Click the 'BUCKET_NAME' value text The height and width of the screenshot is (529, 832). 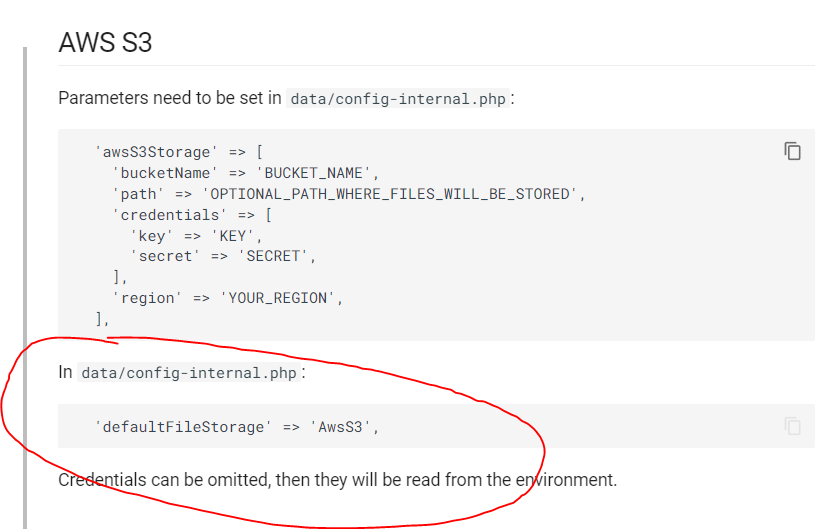321,173
